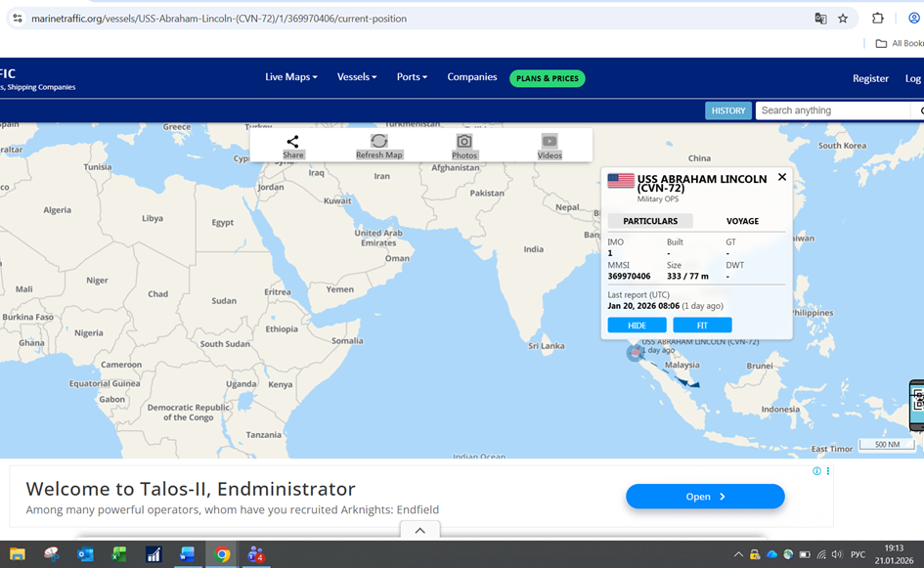Open Microsoft Teams from the taskbar
This screenshot has height=568, width=924.
[x=256, y=554]
